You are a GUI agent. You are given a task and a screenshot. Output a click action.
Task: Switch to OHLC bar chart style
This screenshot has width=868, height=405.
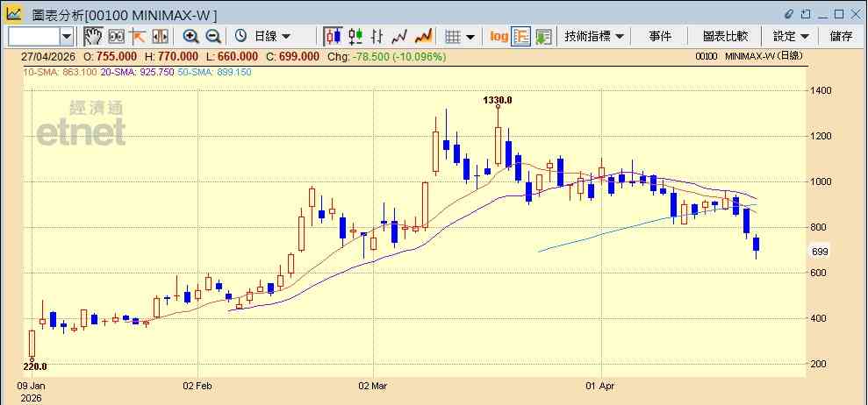[x=377, y=37]
